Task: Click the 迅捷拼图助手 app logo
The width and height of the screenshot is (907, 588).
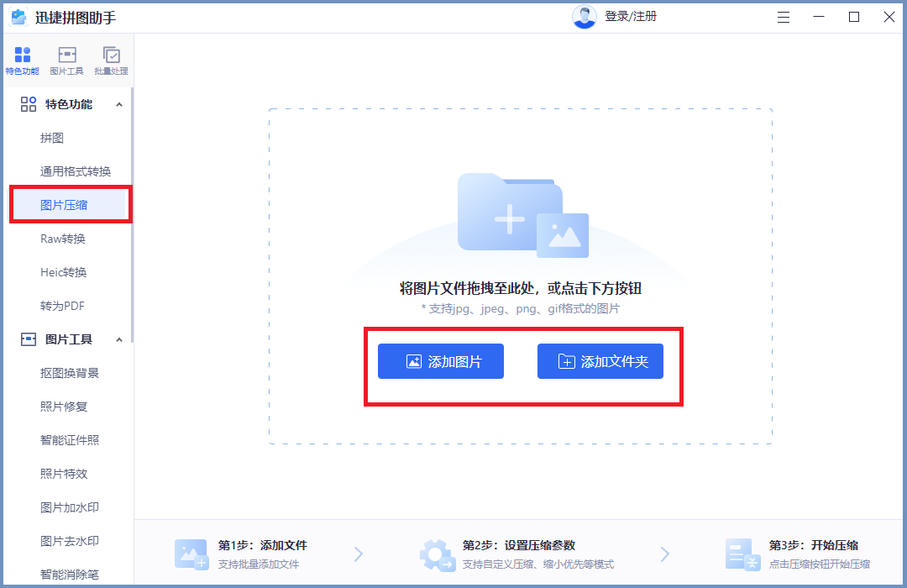Action: point(18,18)
